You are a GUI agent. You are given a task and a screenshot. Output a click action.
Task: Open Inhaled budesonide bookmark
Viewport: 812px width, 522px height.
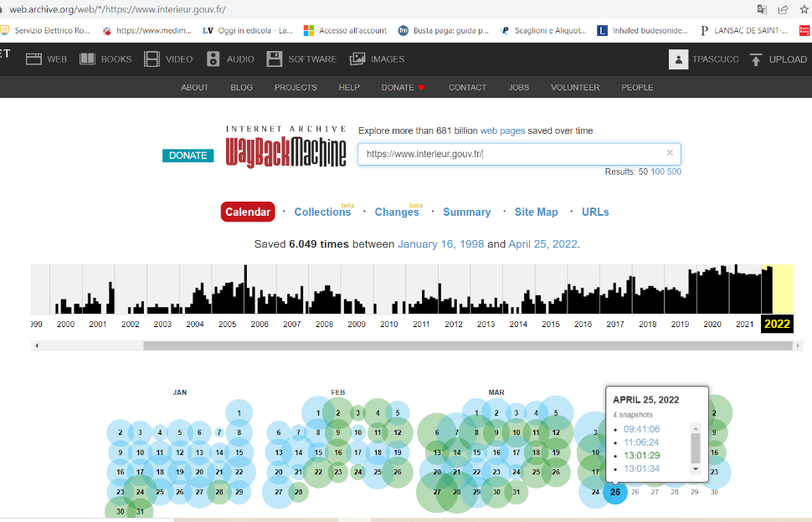643,30
